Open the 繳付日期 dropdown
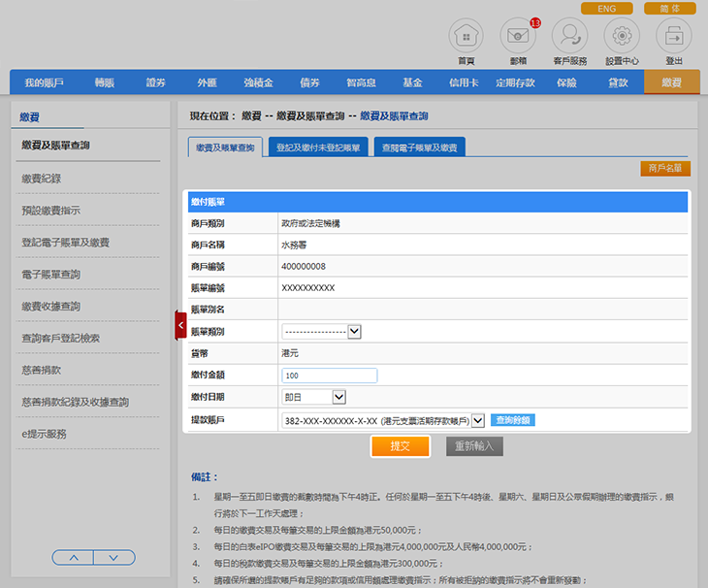Viewport: 708px width, 588px height. tap(338, 397)
